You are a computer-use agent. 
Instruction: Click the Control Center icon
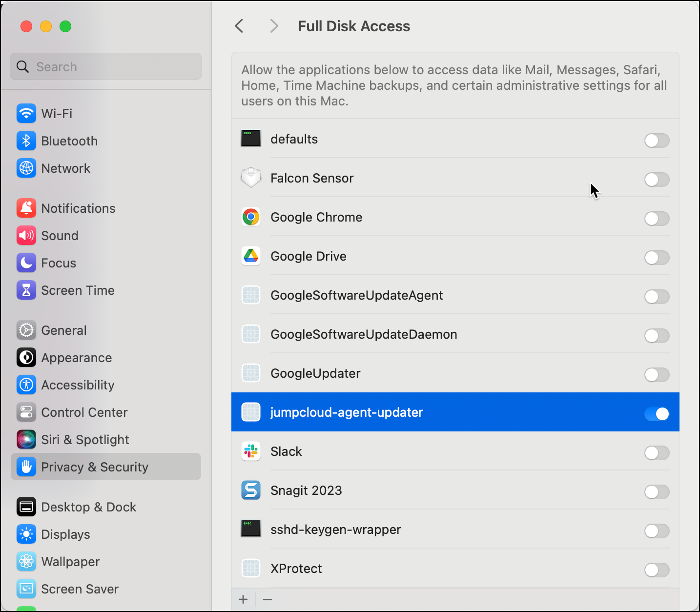26,412
